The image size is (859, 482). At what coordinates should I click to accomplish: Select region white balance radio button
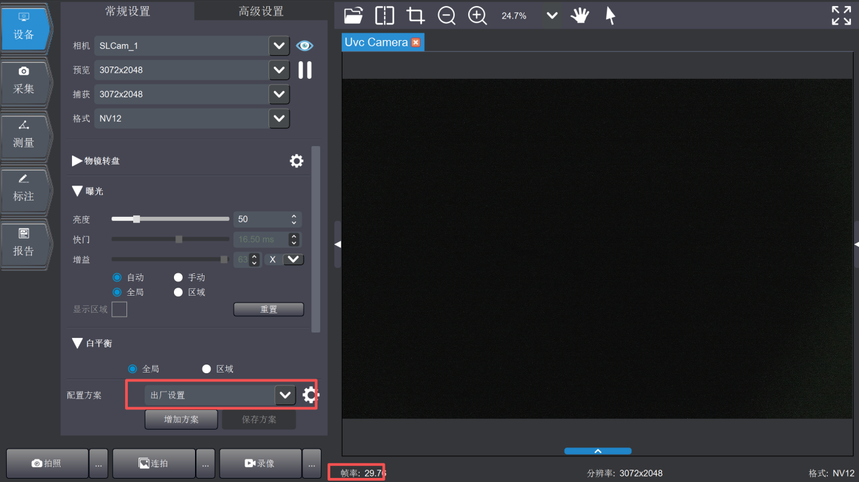(207, 369)
